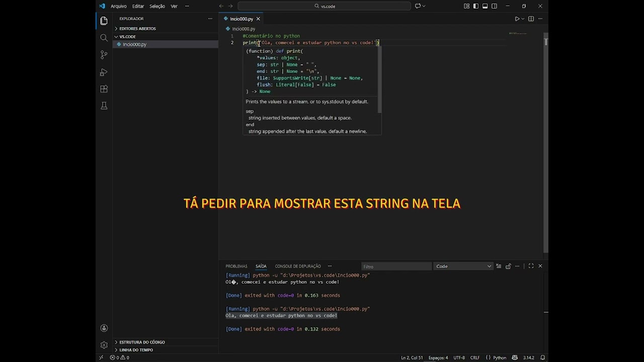This screenshot has height=362, width=644.
Task: Open the Copilot chat icon in title bar
Action: point(418,6)
